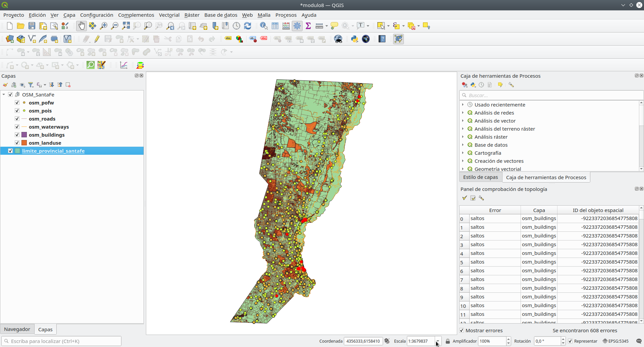644x347 pixels.
Task: Click the osm_buildings purple color swatch
Action: point(24,135)
